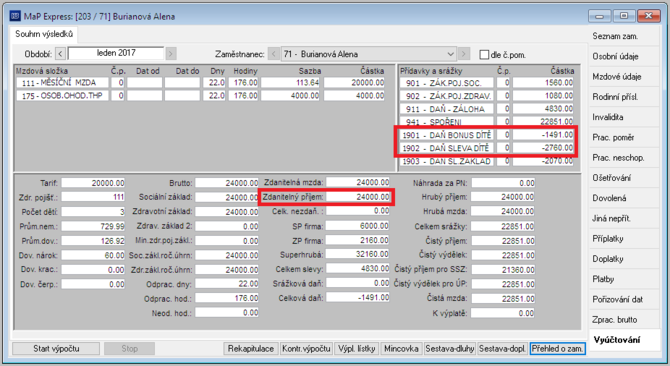The width and height of the screenshot is (670, 366).
Task: Click the Tarif value field
Action: tap(93, 183)
